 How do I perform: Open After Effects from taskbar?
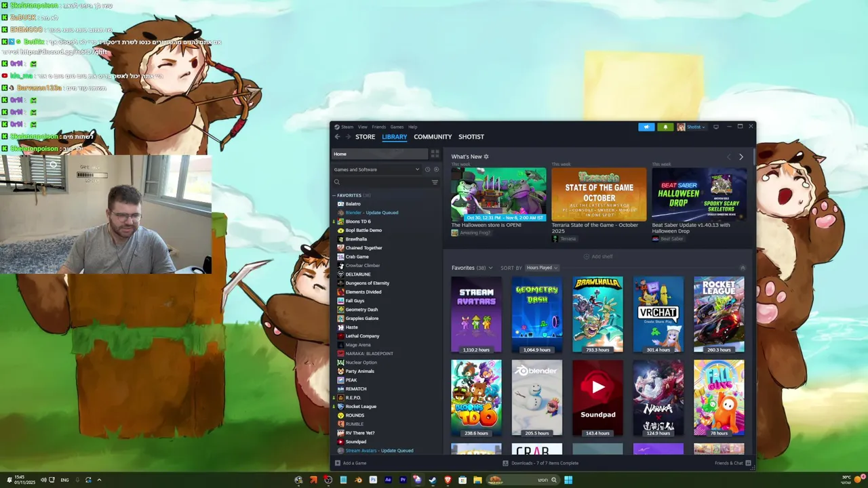388,480
